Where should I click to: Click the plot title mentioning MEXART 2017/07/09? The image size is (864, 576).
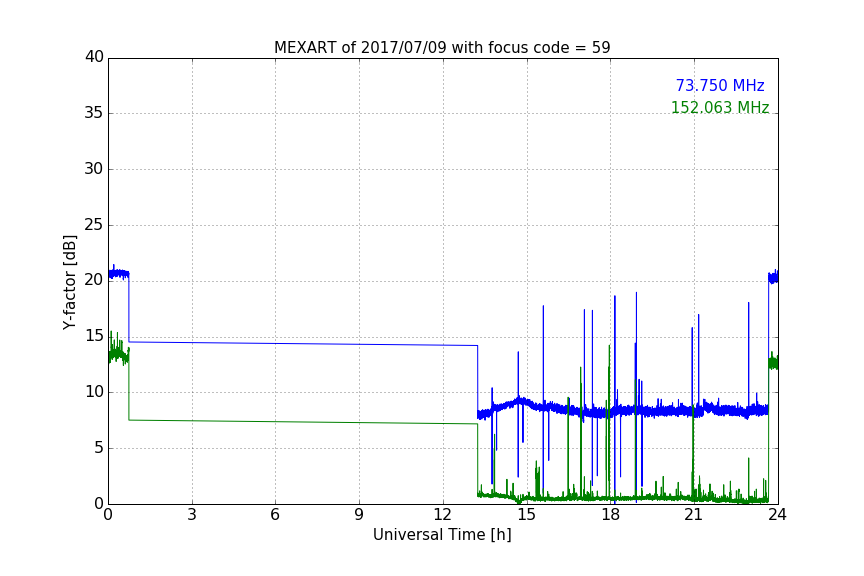click(x=442, y=48)
